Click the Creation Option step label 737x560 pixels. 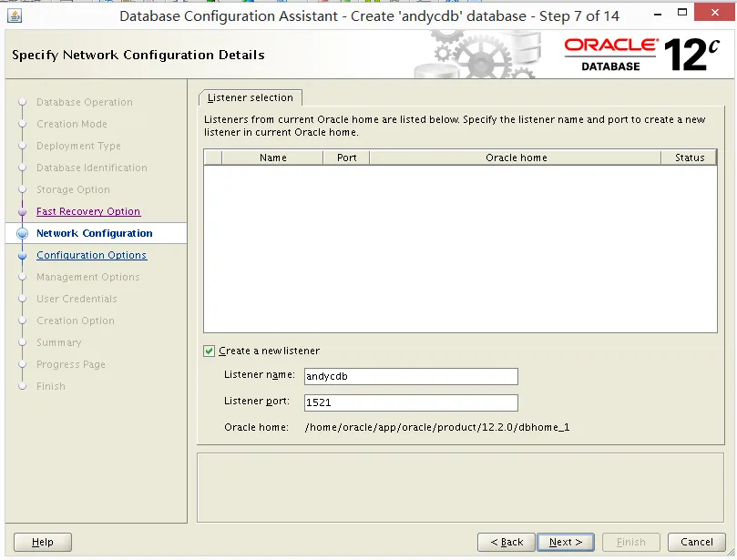coord(76,321)
